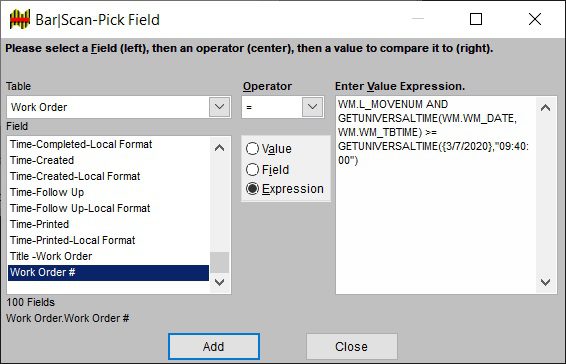Image resolution: width=566 pixels, height=364 pixels.
Task: Select Time-Printed field row
Action: click(x=108, y=224)
